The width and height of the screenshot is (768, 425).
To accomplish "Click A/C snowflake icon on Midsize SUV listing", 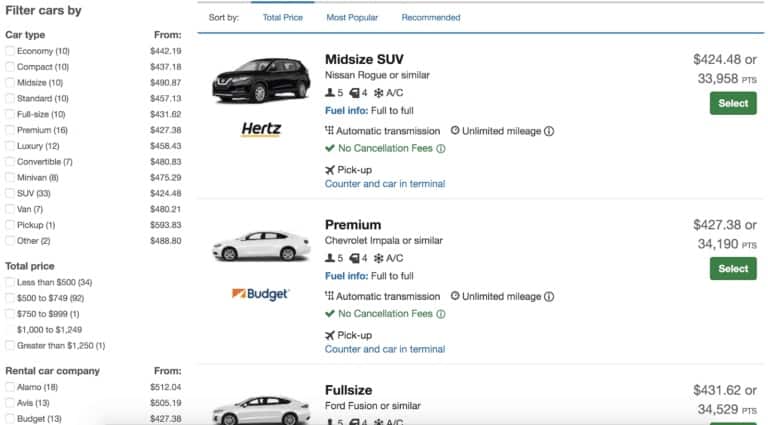I will pos(379,93).
